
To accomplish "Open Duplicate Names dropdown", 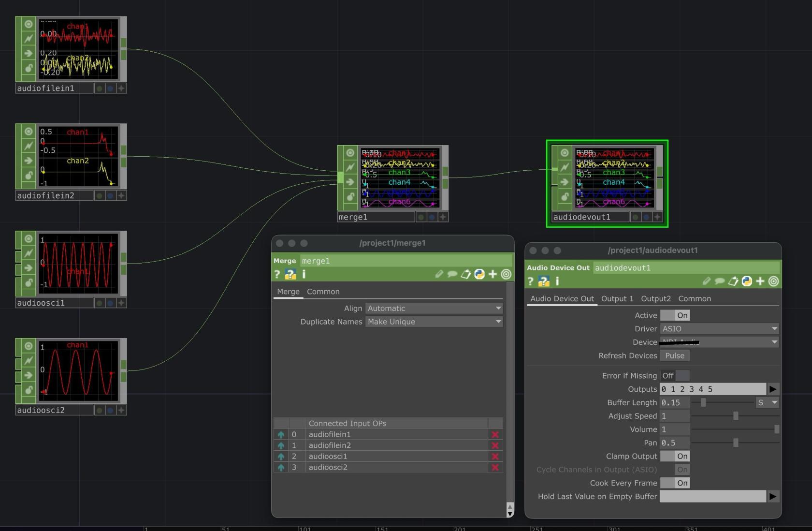I will [434, 322].
